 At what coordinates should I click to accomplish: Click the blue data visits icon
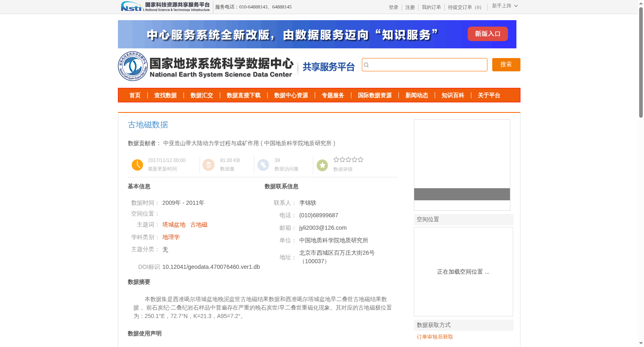(263, 165)
